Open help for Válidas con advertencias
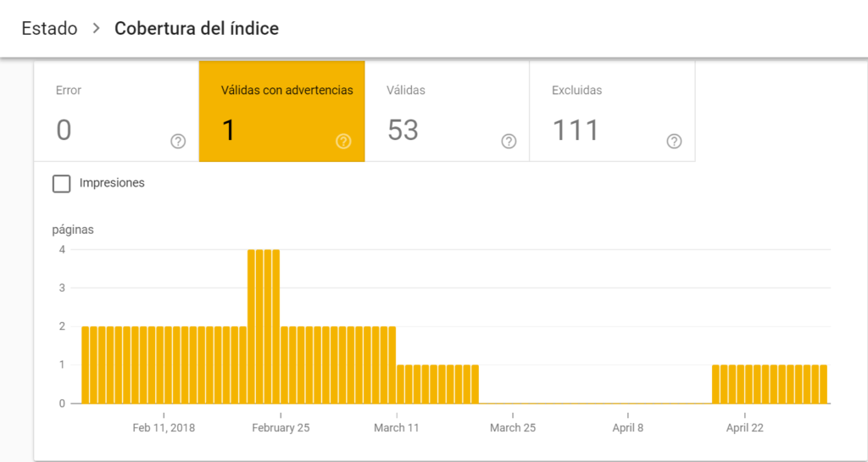Screen dimensions: 868x462 point(343,142)
